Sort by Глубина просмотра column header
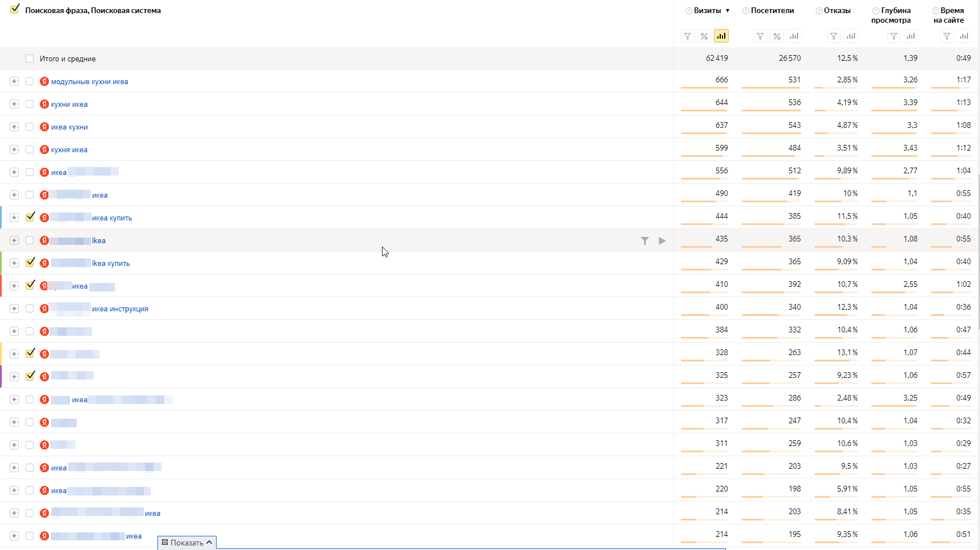This screenshot has width=980, height=550. 891,15
